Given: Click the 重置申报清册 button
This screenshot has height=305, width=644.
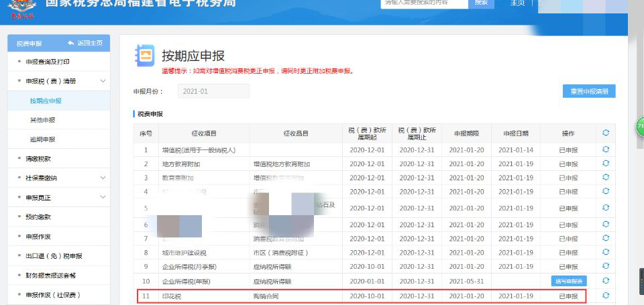Looking at the screenshot, I should coord(588,92).
